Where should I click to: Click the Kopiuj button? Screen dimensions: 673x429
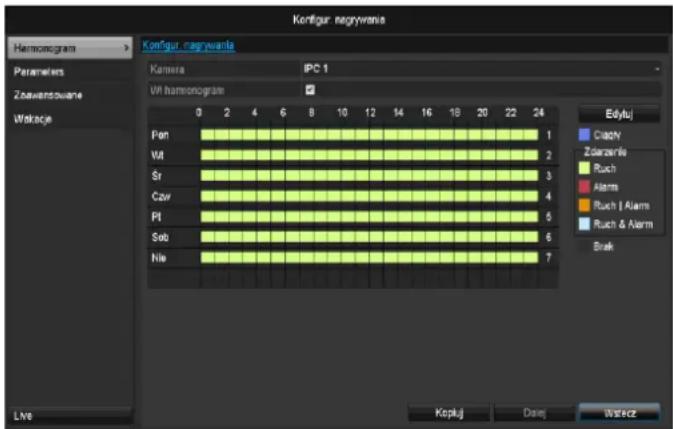449,413
